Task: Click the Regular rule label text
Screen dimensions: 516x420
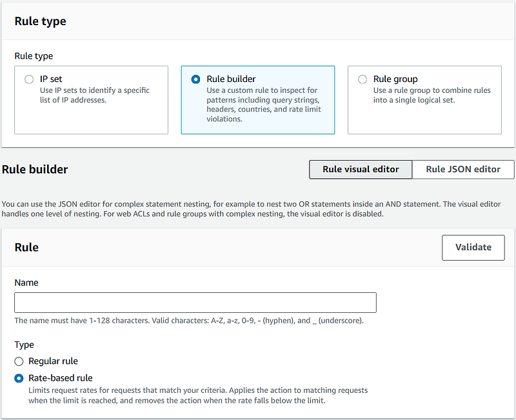Action: click(x=53, y=361)
